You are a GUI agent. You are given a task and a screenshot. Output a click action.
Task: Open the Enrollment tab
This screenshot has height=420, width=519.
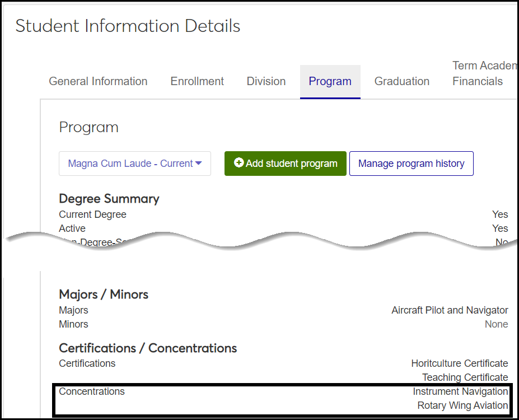(x=197, y=81)
